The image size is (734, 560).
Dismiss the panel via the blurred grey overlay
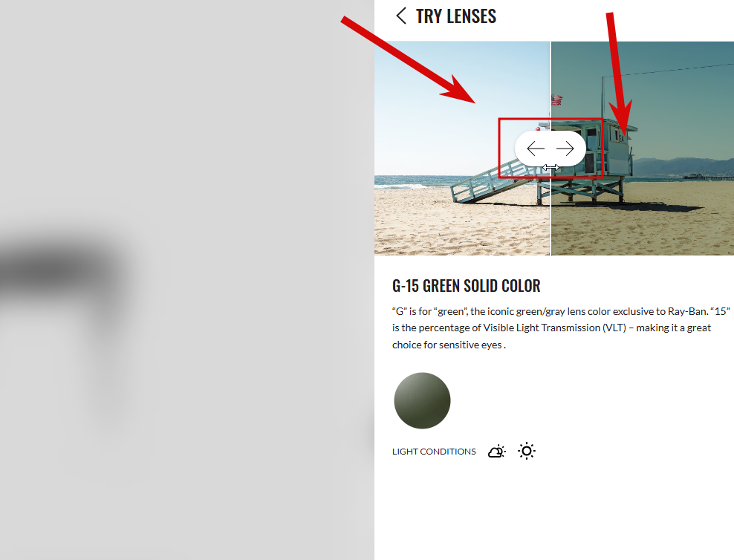pos(187,280)
